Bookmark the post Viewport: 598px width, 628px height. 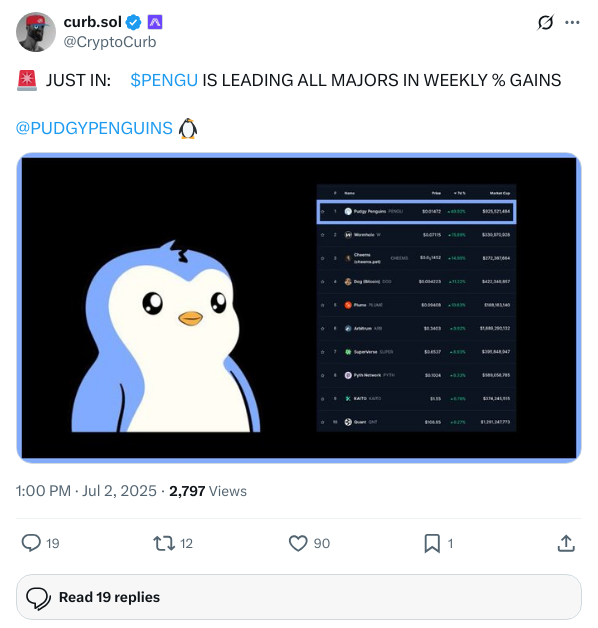click(432, 543)
